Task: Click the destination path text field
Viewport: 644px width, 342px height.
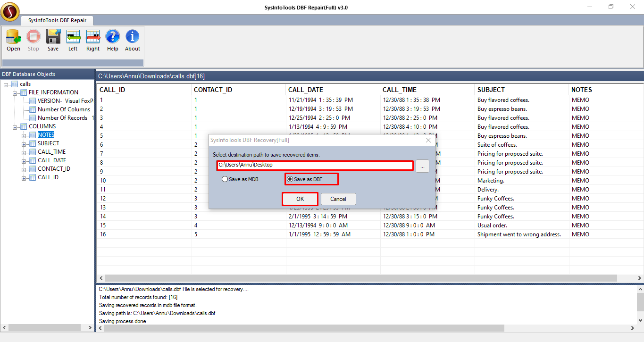Action: tap(315, 165)
